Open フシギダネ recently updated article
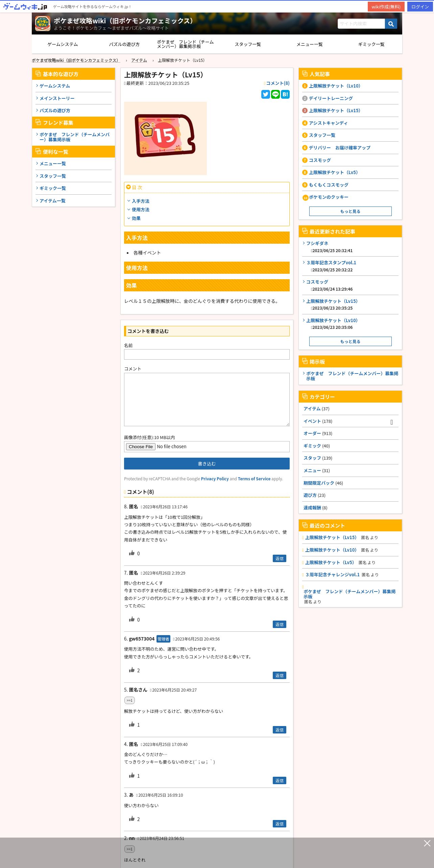The image size is (434, 868). pyautogui.click(x=317, y=243)
